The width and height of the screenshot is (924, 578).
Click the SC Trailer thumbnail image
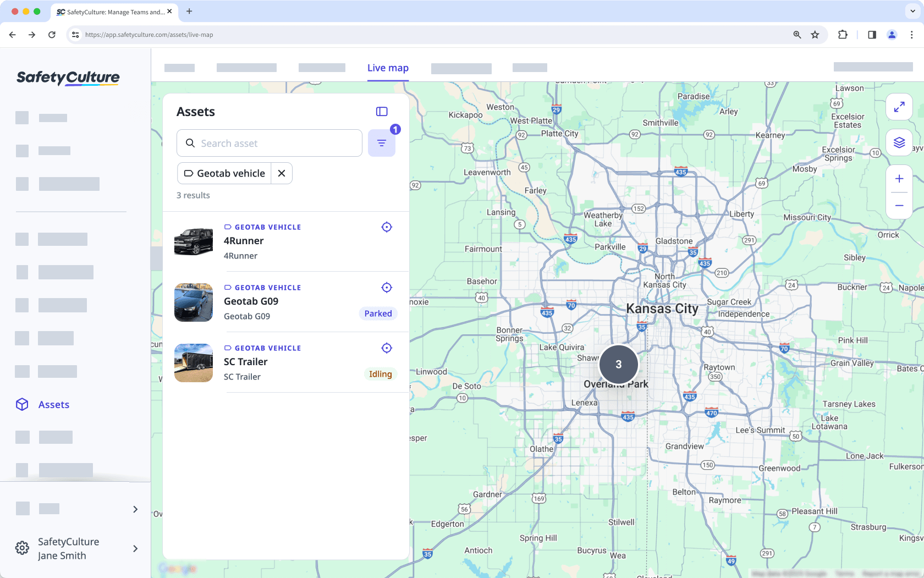[x=193, y=363]
